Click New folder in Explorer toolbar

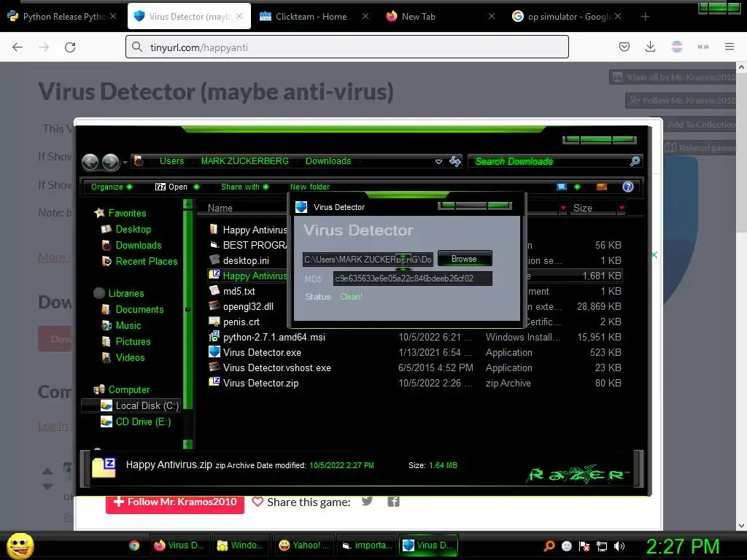pyautogui.click(x=309, y=187)
